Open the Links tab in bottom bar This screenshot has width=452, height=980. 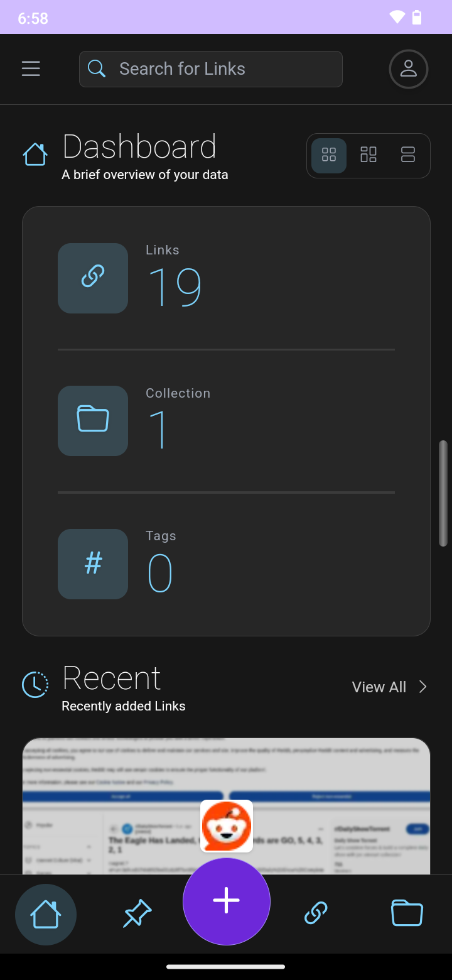[x=316, y=913]
